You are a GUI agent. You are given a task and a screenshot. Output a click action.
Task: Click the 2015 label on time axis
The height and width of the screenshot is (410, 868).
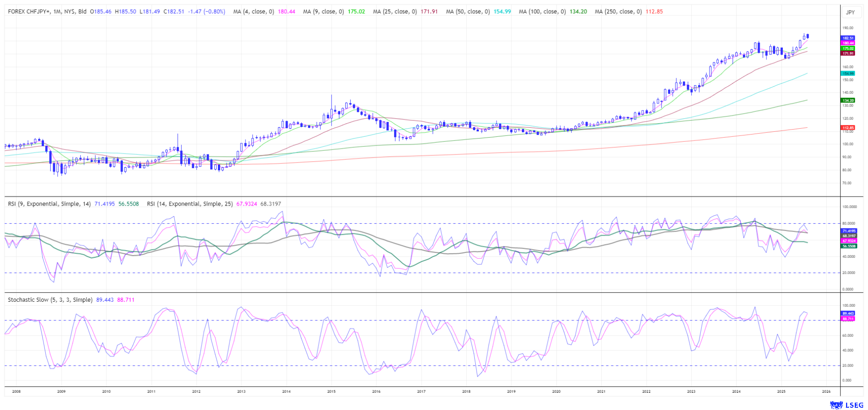click(331, 391)
